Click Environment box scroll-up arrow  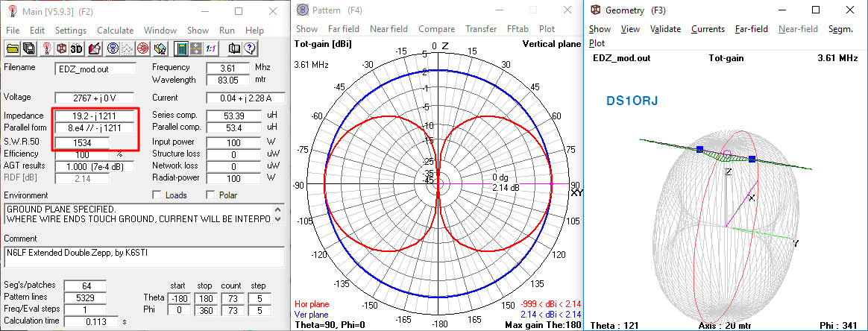279,209
